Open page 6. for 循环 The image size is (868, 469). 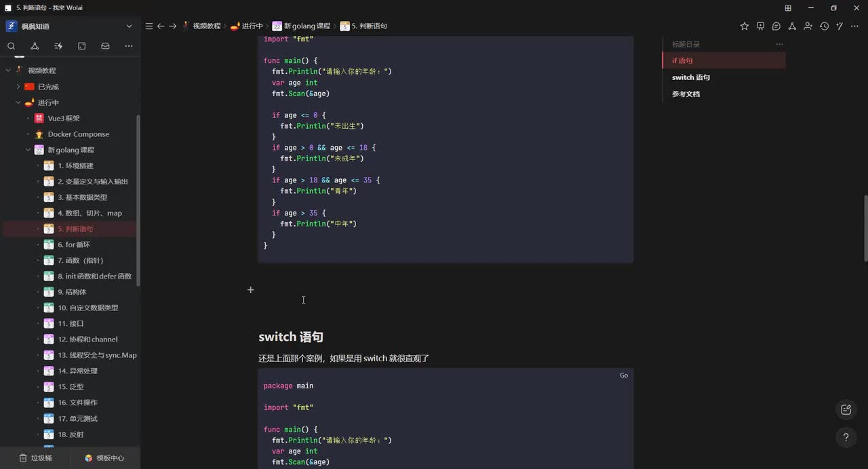click(x=74, y=245)
